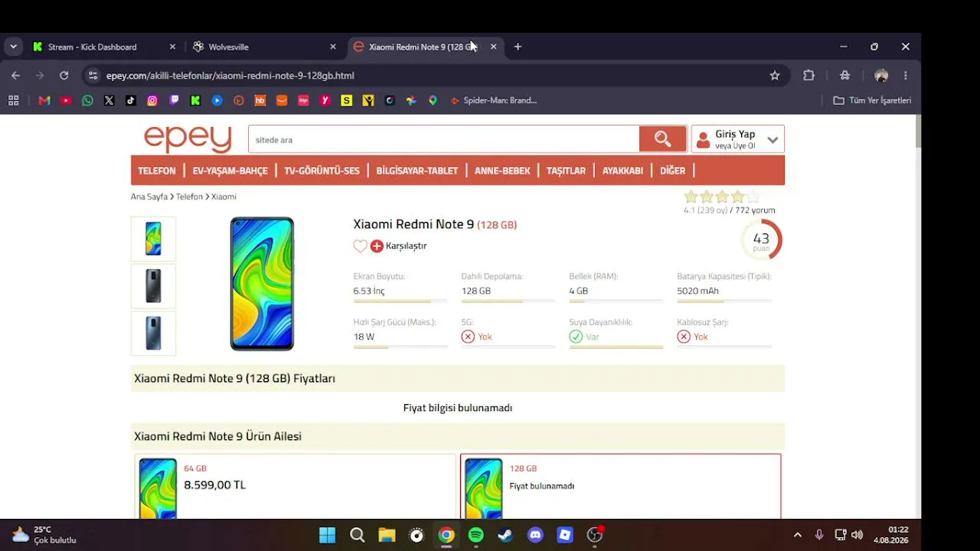980x551 pixels.
Task: Open the Xiaomi breadcrumb link
Action: (224, 197)
